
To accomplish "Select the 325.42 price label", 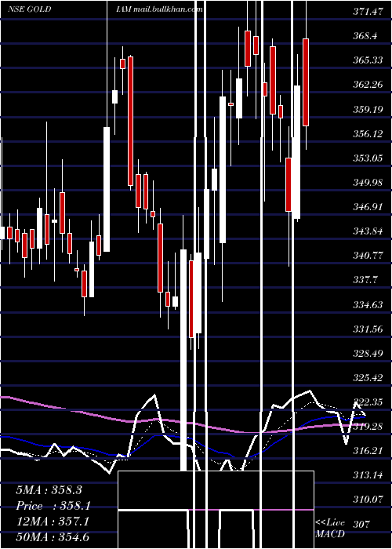I will [368, 378].
